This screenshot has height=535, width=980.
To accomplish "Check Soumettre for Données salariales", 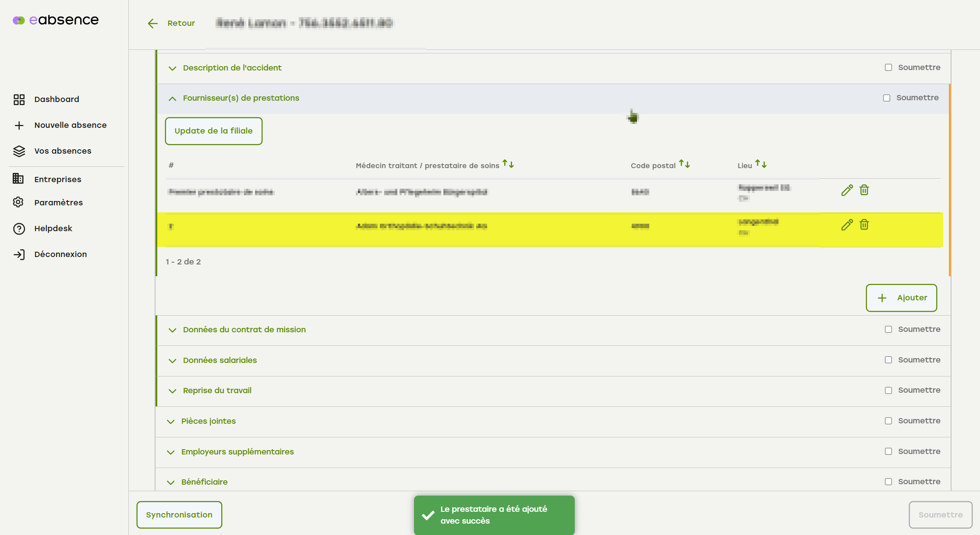I will coord(888,360).
